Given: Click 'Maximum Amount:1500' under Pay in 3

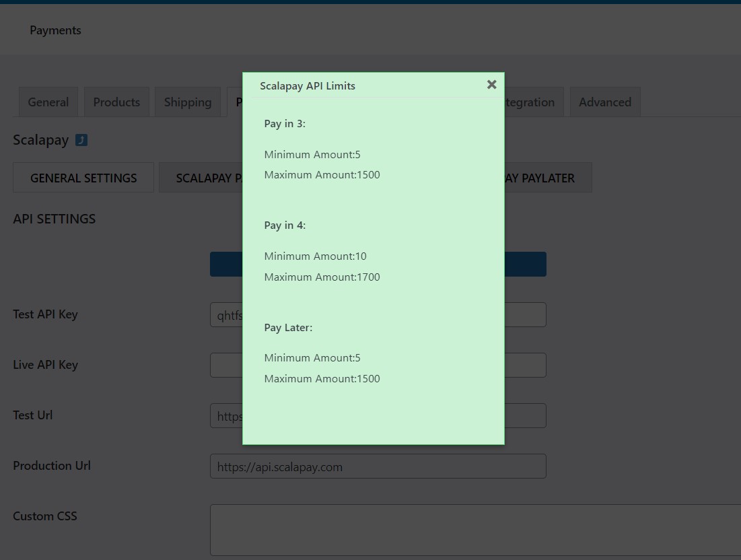Looking at the screenshot, I should coord(322,175).
